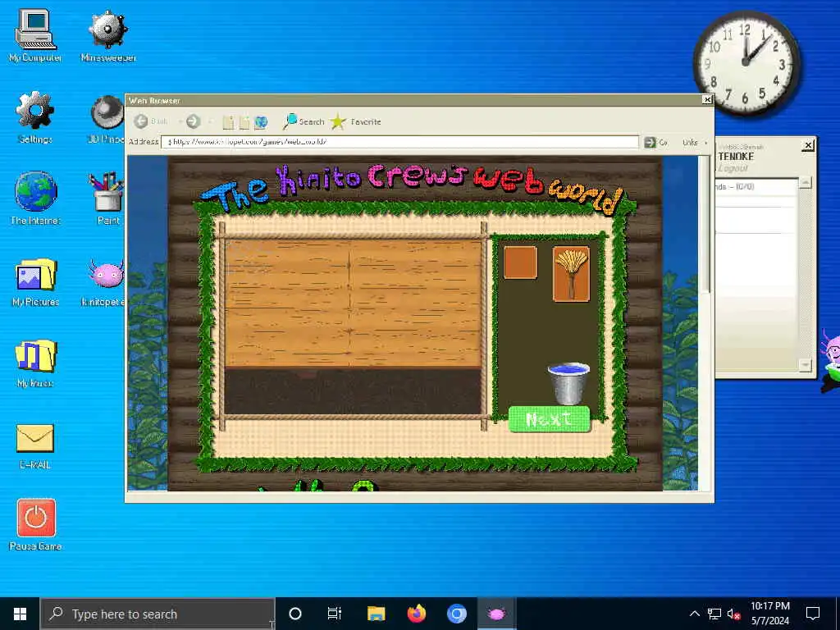The width and height of the screenshot is (840, 630).
Task: Close the Web Browser window
Action: pos(707,99)
